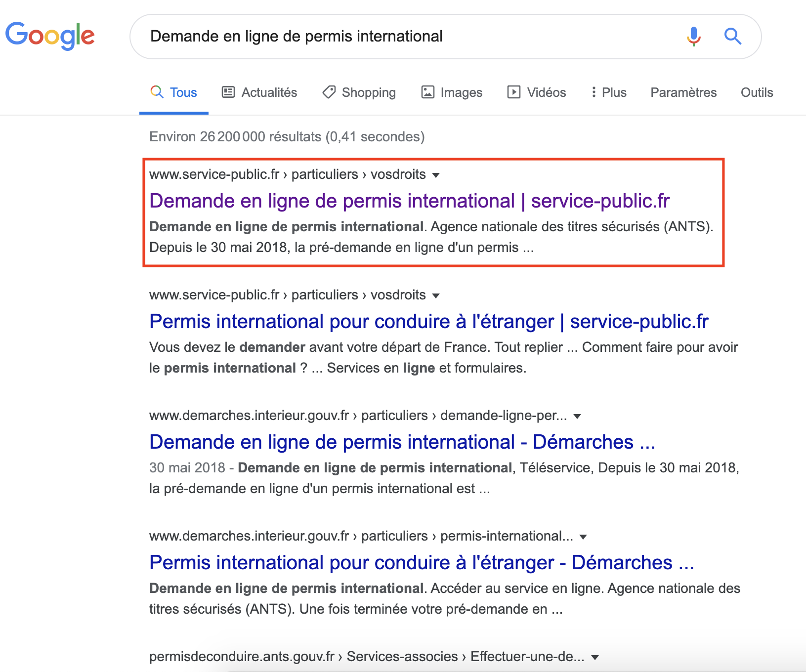
Task: Switch to the Images tab
Action: 452,92
